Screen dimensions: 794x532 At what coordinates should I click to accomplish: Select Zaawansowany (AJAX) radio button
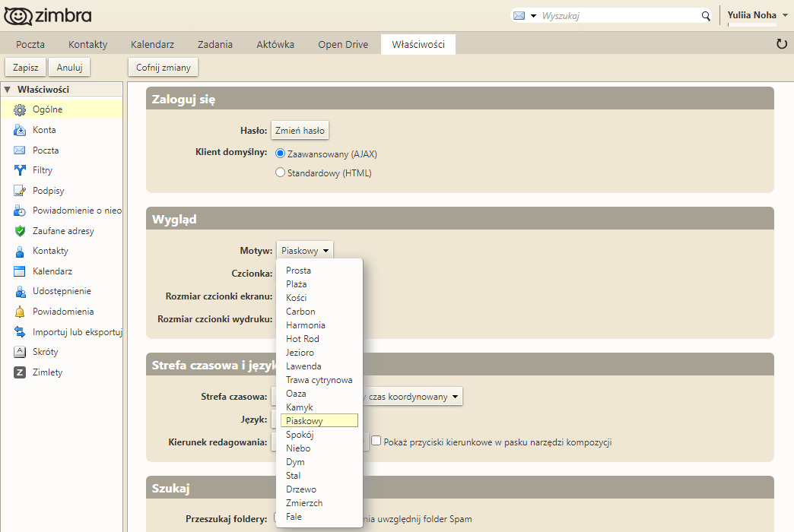pos(280,154)
